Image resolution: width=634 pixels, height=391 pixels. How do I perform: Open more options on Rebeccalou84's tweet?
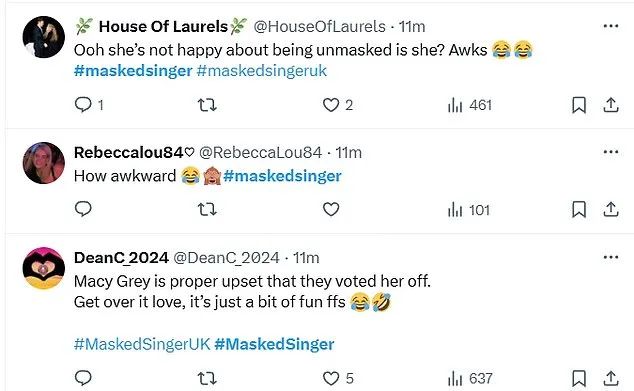click(611, 152)
